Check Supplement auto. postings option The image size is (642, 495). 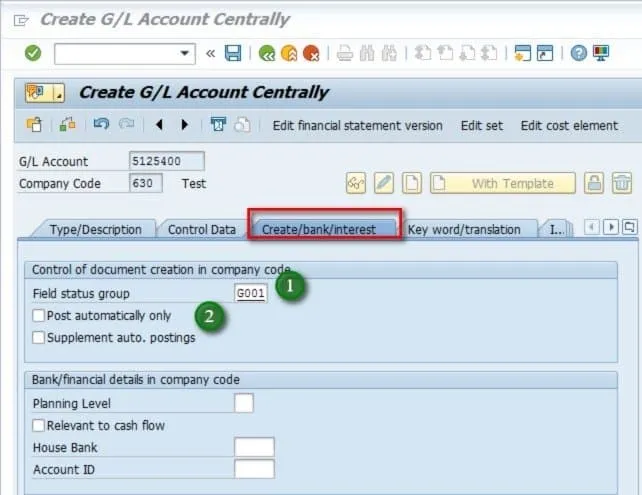pos(39,338)
